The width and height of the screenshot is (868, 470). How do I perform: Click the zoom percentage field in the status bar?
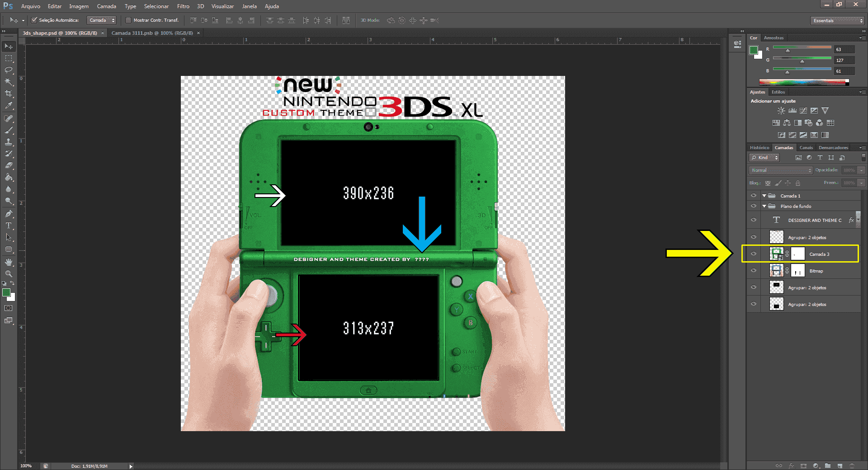pos(27,466)
